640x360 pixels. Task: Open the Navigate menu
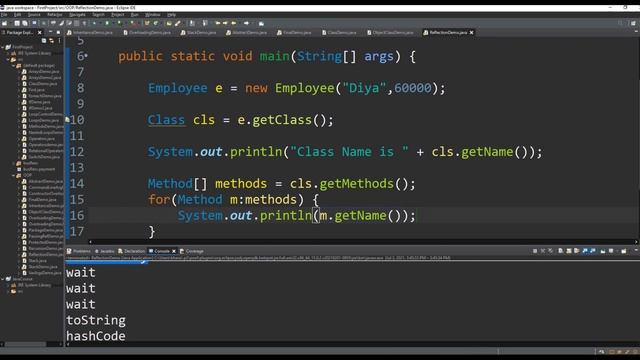(x=77, y=15)
